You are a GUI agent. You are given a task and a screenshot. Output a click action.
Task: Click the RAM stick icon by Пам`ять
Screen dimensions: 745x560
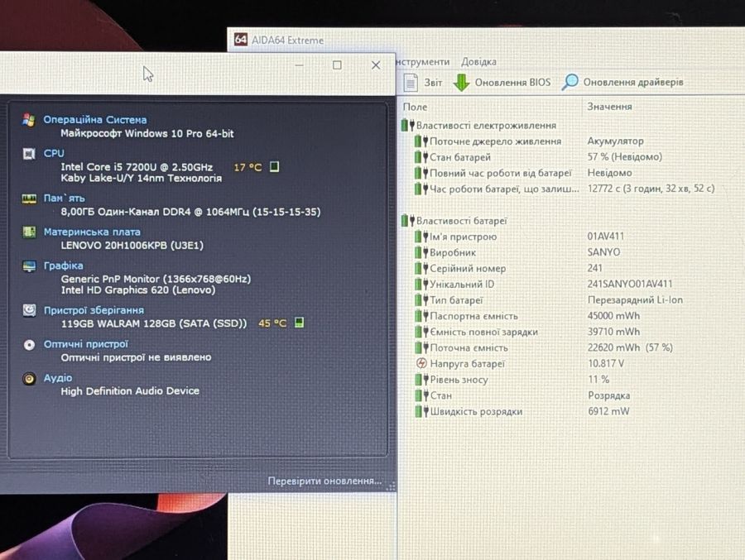click(x=29, y=199)
